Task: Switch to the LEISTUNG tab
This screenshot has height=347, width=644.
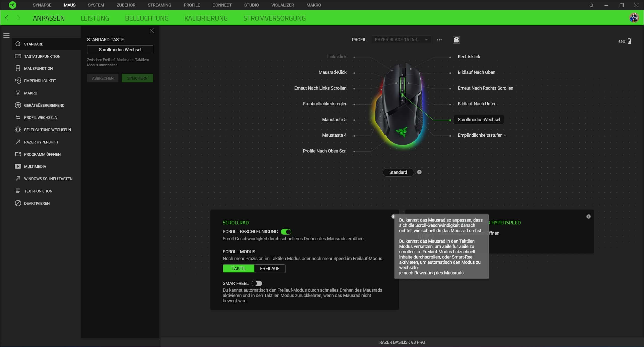Action: [x=95, y=18]
